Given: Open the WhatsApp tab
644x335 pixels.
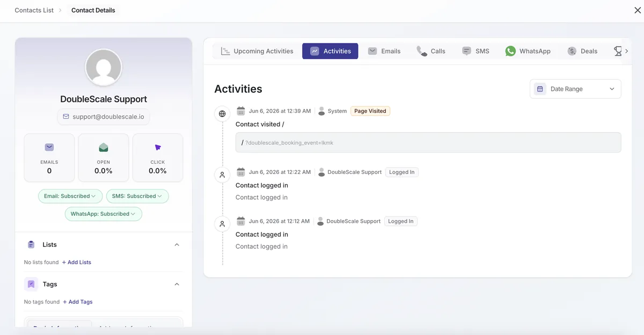Looking at the screenshot, I should tap(528, 51).
